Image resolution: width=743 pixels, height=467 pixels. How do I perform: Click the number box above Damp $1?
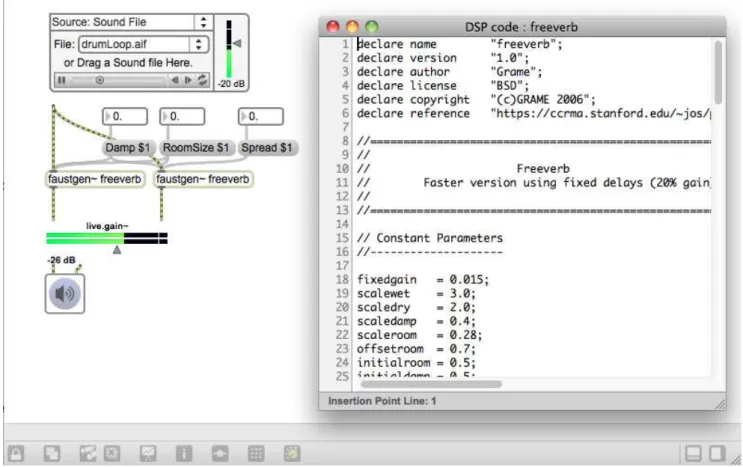[x=125, y=117]
